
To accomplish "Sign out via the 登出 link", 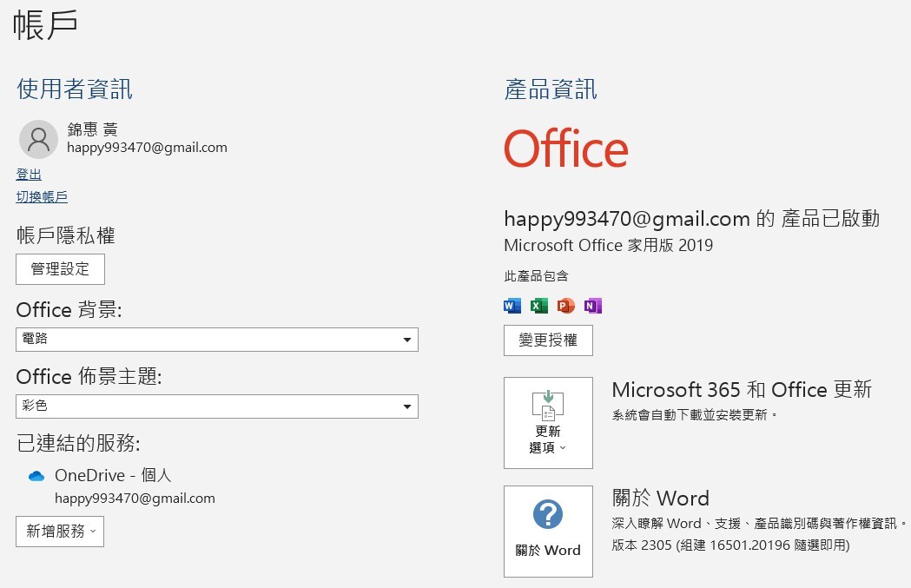I will tap(29, 175).
